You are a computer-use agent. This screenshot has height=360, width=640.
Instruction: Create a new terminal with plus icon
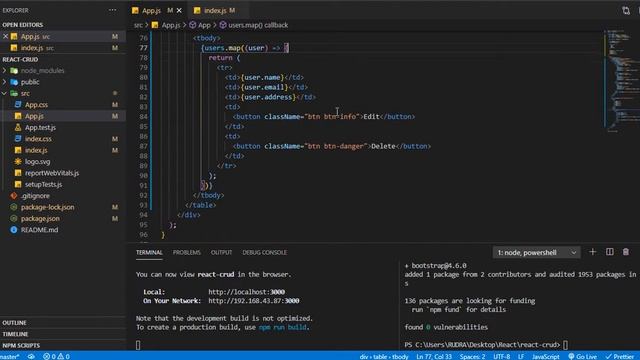(x=593, y=252)
